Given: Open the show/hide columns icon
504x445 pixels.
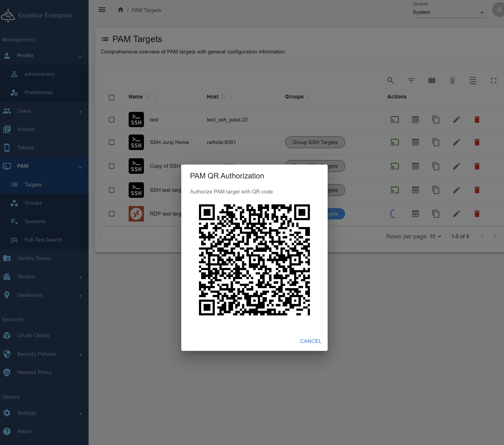Looking at the screenshot, I should [x=432, y=80].
